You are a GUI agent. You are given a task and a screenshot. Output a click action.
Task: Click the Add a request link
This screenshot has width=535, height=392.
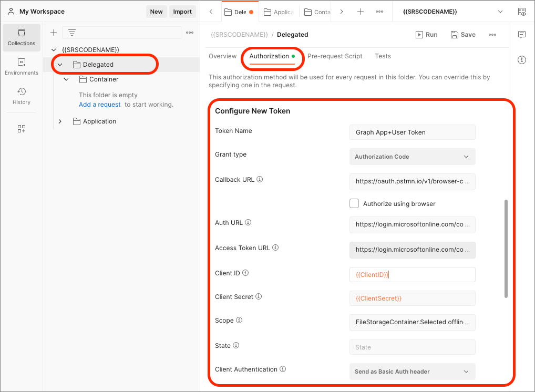click(x=99, y=104)
